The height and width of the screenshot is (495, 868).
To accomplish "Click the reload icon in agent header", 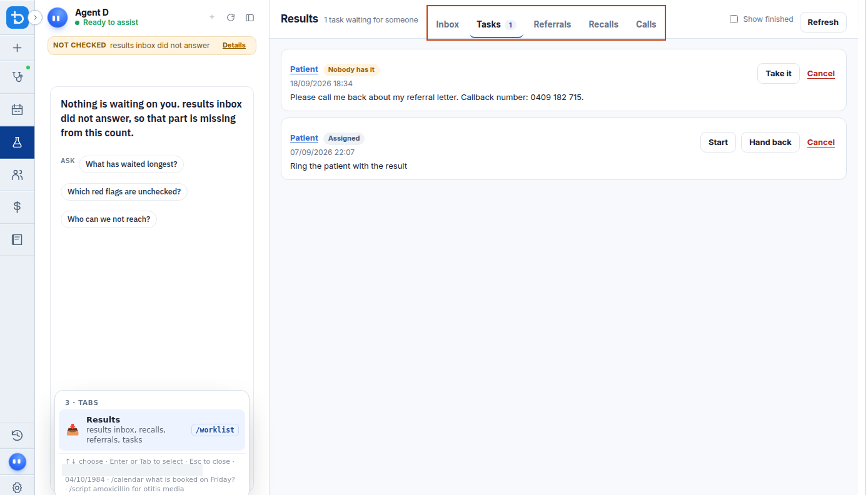I will tap(231, 17).
